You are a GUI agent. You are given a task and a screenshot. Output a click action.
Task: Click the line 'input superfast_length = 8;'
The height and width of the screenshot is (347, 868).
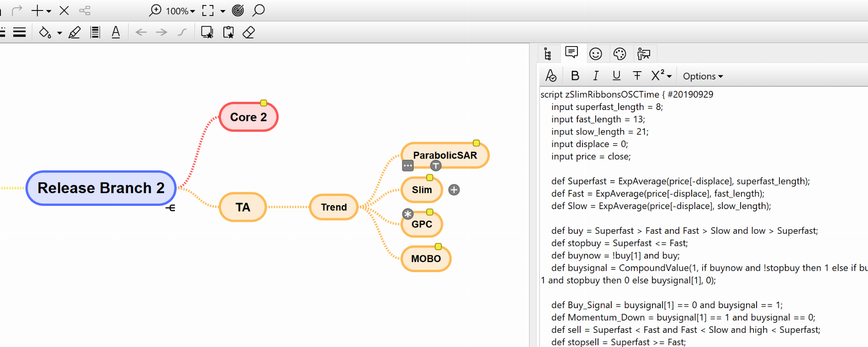pyautogui.click(x=607, y=107)
